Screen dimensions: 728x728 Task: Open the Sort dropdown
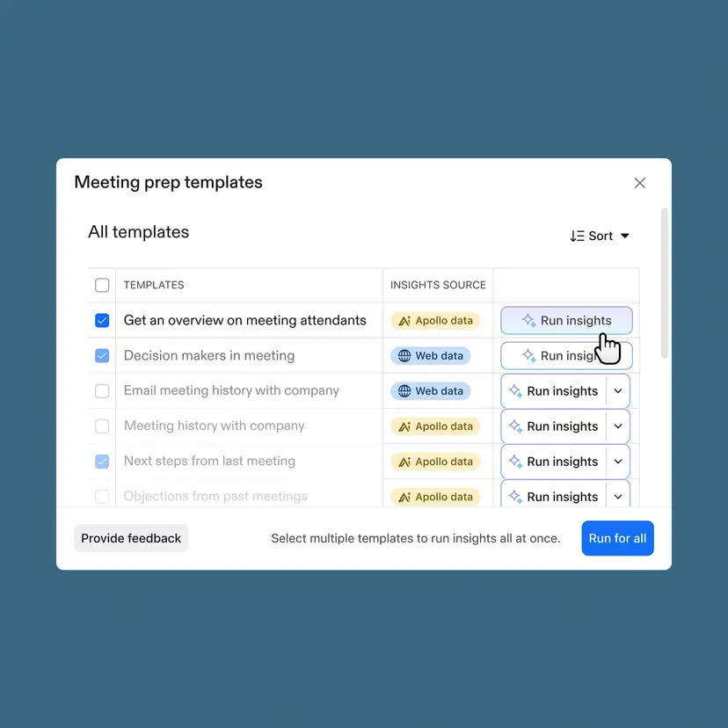point(600,236)
